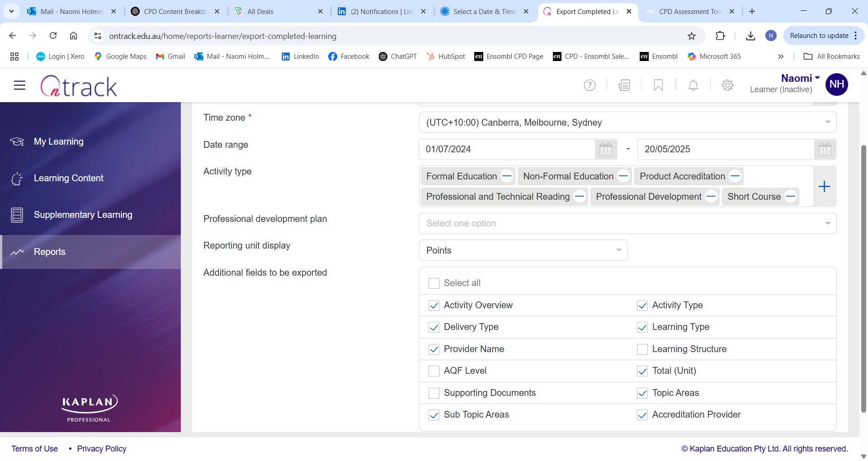Open settings gear icon
868x461 pixels.
pos(727,85)
